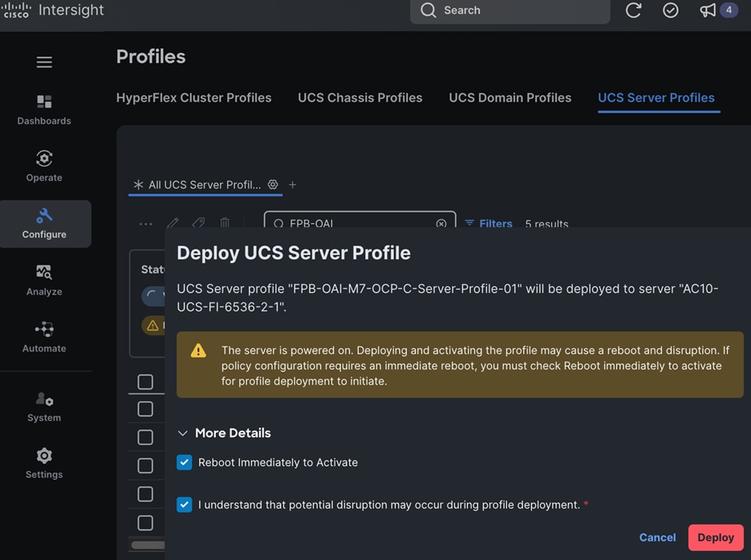
Task: Open view settings gear on All UCS Server Profiles tab
Action: [273, 185]
